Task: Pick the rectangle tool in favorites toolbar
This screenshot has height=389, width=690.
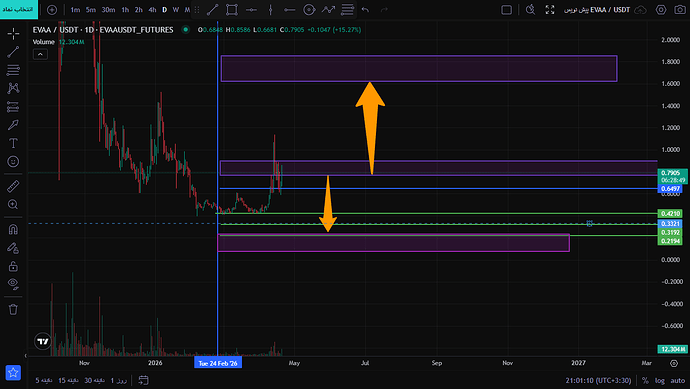Action: pyautogui.click(x=232, y=10)
